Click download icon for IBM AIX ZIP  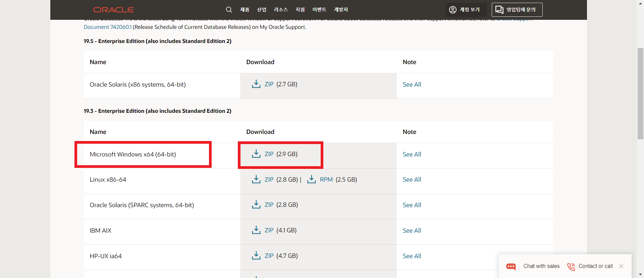click(256, 230)
